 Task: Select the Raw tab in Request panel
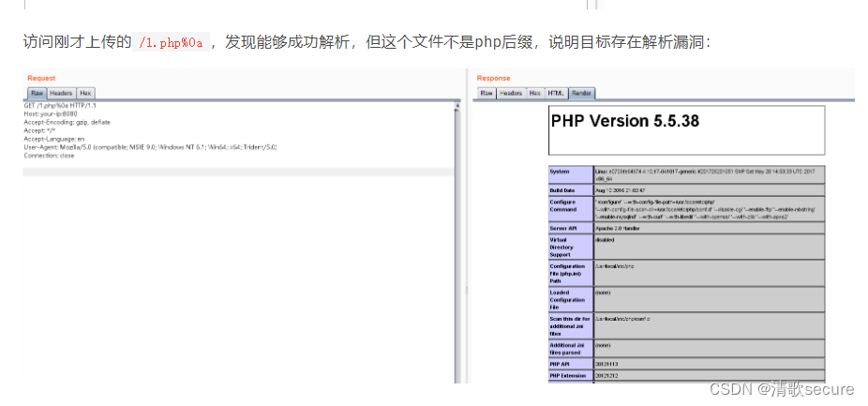point(37,93)
